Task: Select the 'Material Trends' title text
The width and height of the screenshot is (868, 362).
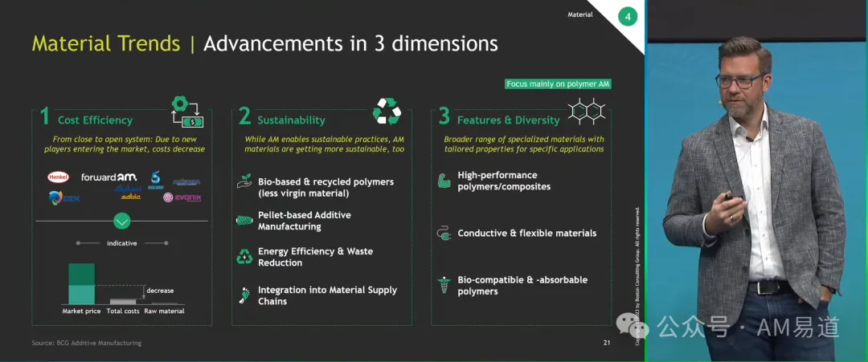Action: (x=106, y=43)
